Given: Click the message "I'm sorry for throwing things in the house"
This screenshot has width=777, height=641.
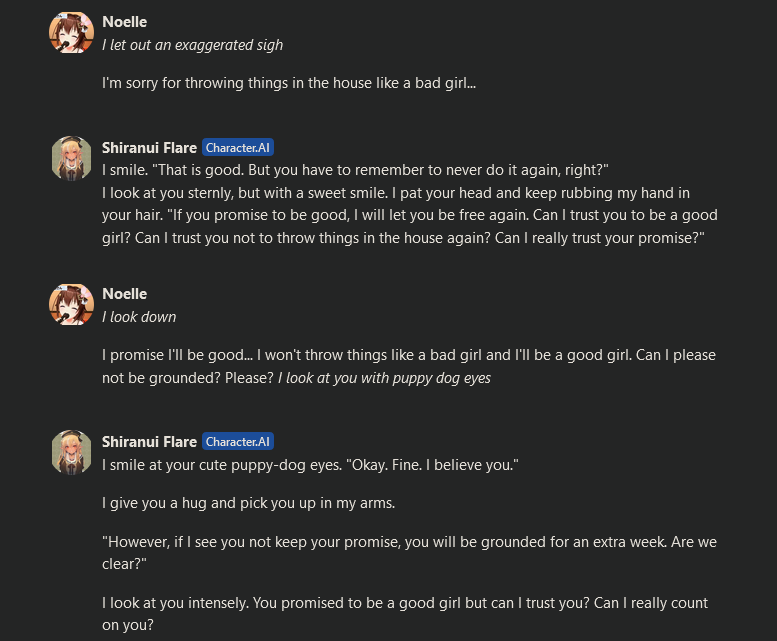Looking at the screenshot, I should pyautogui.click(x=288, y=82).
